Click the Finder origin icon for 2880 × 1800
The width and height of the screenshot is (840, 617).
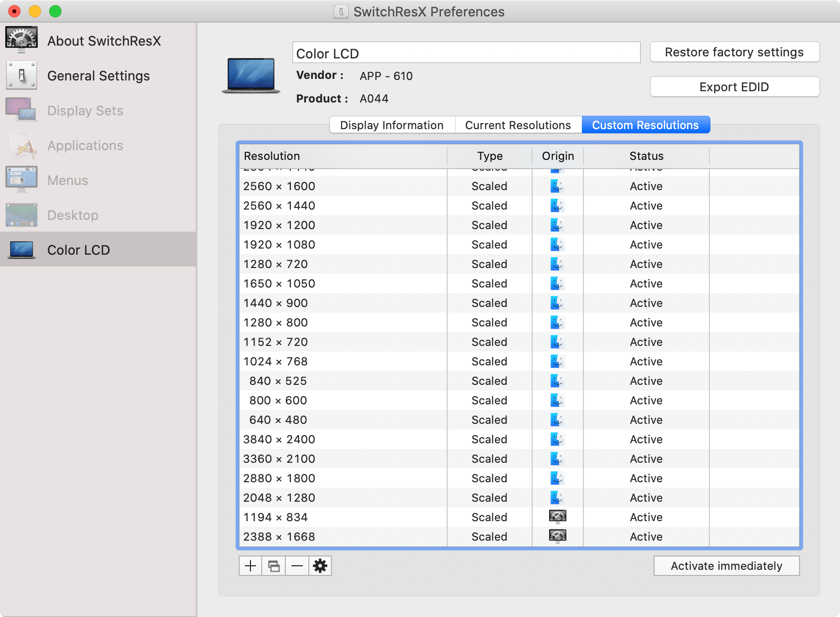pyautogui.click(x=557, y=478)
